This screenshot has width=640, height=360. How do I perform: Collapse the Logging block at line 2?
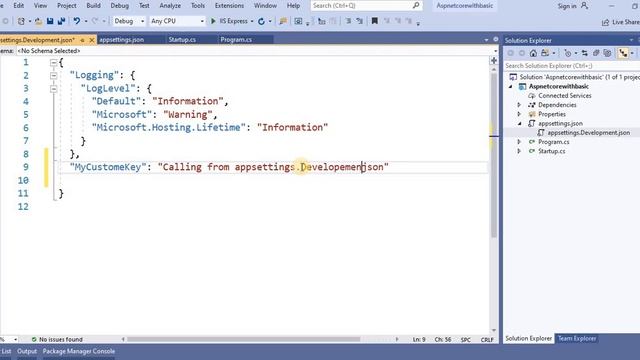[53, 76]
